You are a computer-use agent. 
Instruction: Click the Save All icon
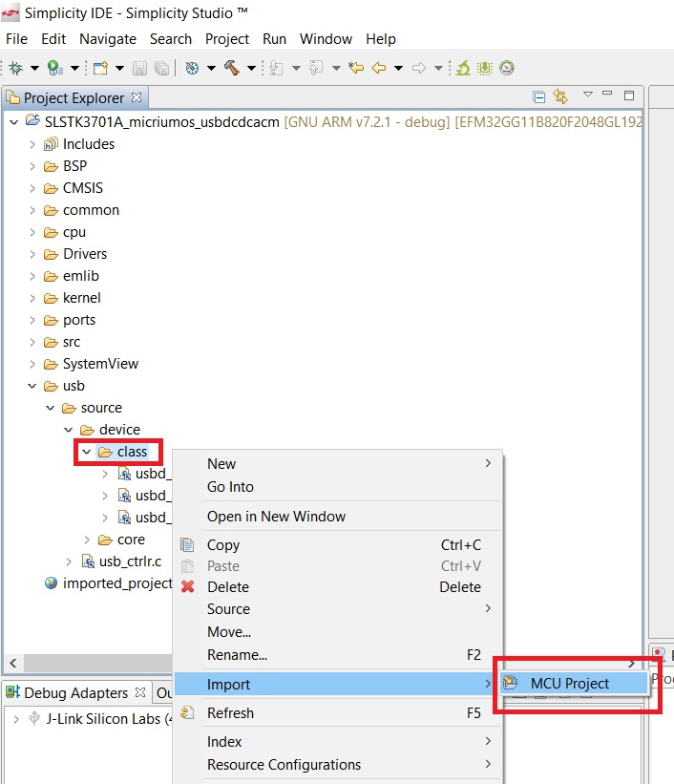click(161, 68)
